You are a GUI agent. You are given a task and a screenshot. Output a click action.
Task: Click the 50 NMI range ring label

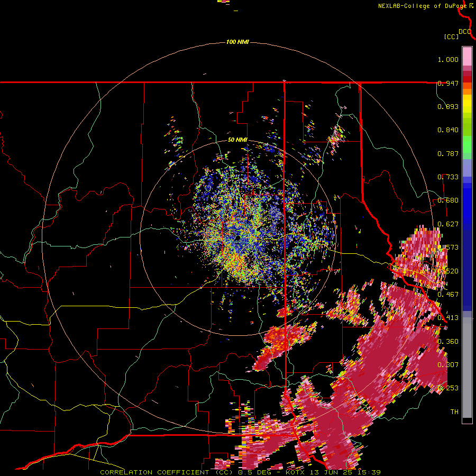pos(237,140)
